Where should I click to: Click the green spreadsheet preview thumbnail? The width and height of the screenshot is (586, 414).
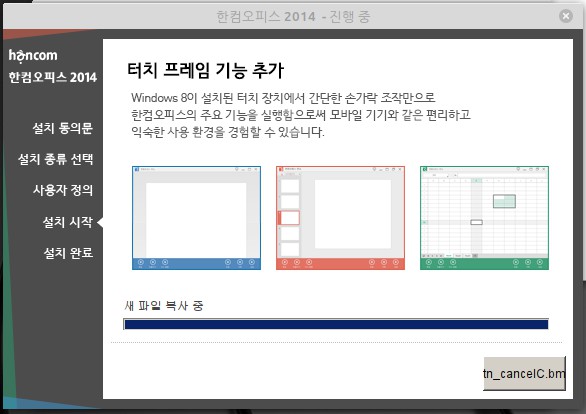(484, 218)
